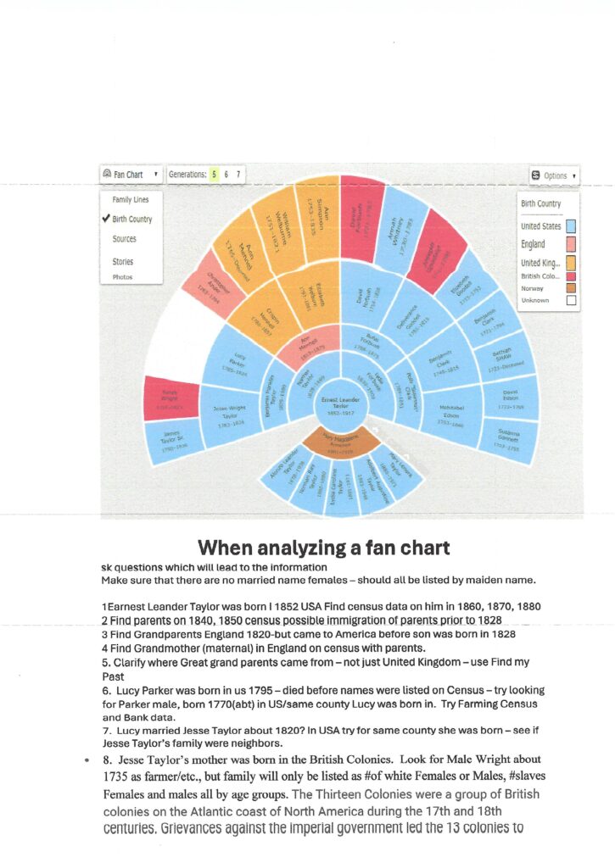Select 7 generations

[238, 175]
